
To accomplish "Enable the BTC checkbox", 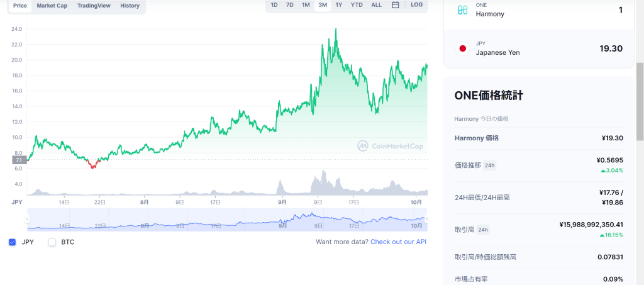I will pos(52,242).
